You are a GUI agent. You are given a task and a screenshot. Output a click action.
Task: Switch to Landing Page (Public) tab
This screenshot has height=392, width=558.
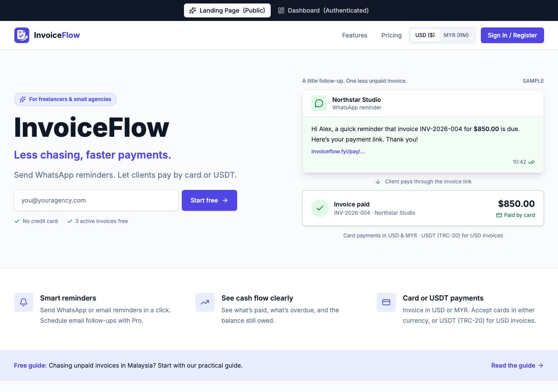(227, 10)
